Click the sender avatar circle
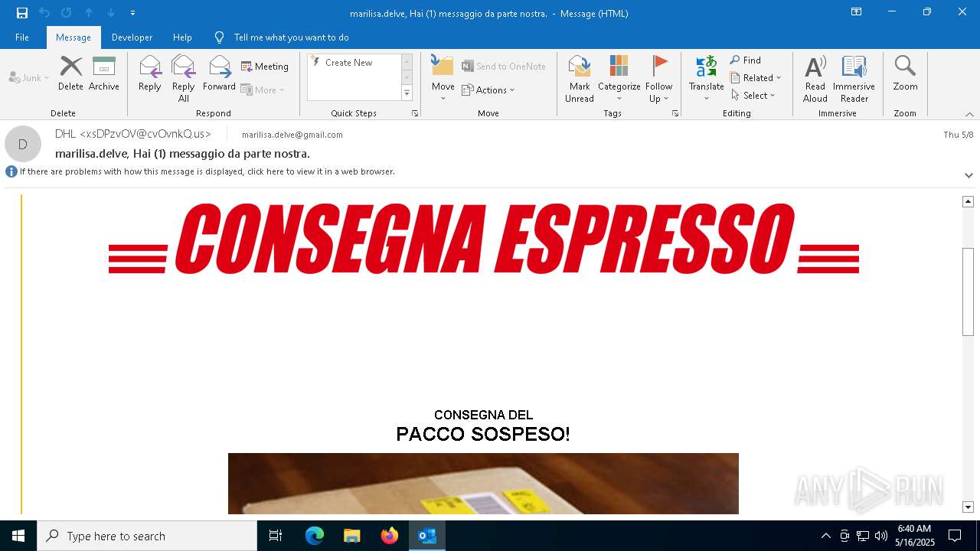This screenshot has width=980, height=551. click(x=23, y=144)
